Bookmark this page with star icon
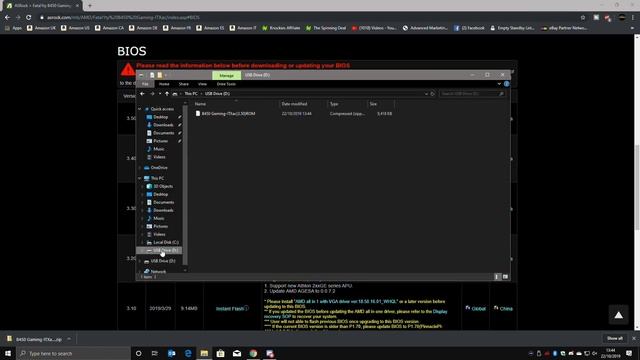The width and height of the screenshot is (640, 360). coord(583,18)
